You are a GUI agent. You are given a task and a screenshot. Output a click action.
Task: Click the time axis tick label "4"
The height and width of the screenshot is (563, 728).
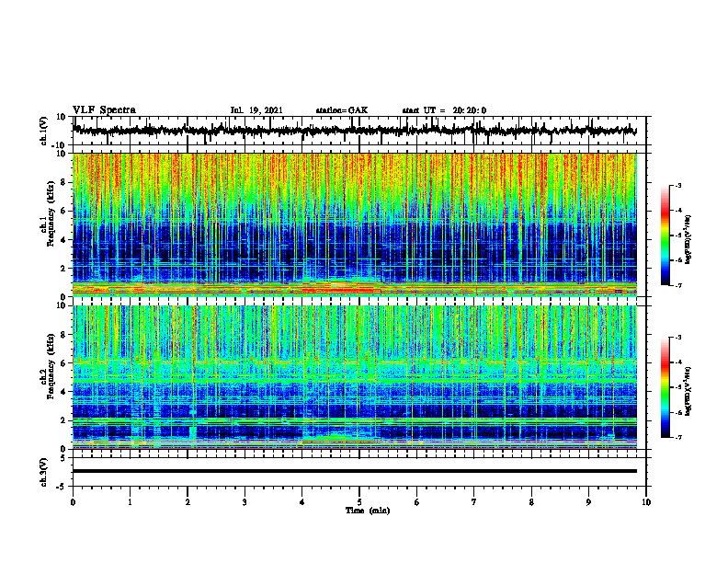tap(302, 502)
